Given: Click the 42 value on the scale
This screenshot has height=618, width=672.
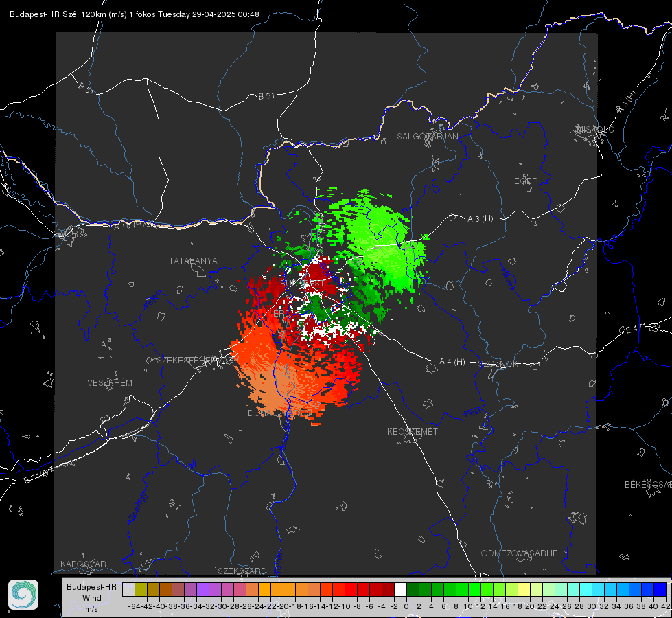Looking at the screenshot, I should (x=666, y=606).
